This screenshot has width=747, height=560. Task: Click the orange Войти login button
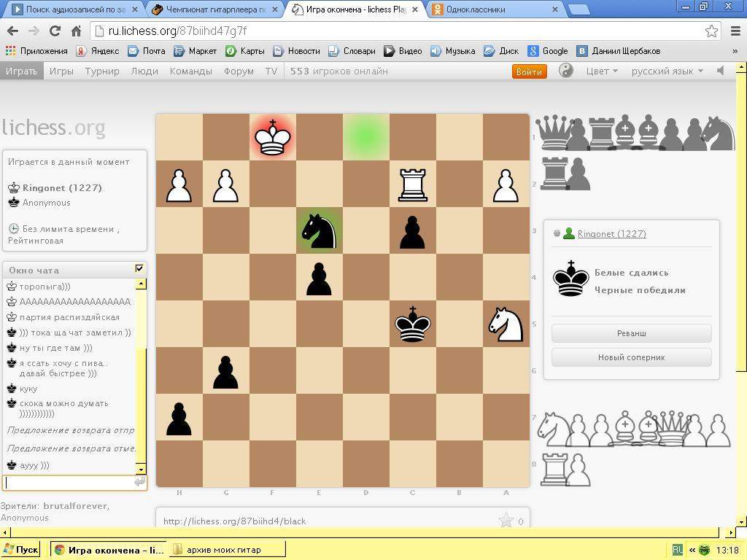(x=529, y=71)
